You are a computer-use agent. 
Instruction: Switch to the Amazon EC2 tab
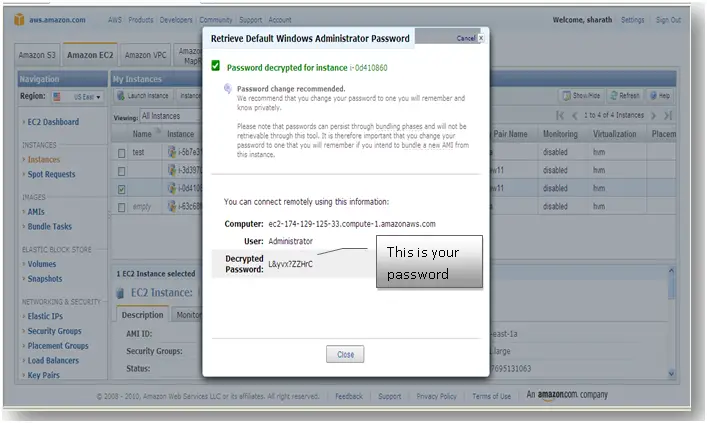pos(90,55)
